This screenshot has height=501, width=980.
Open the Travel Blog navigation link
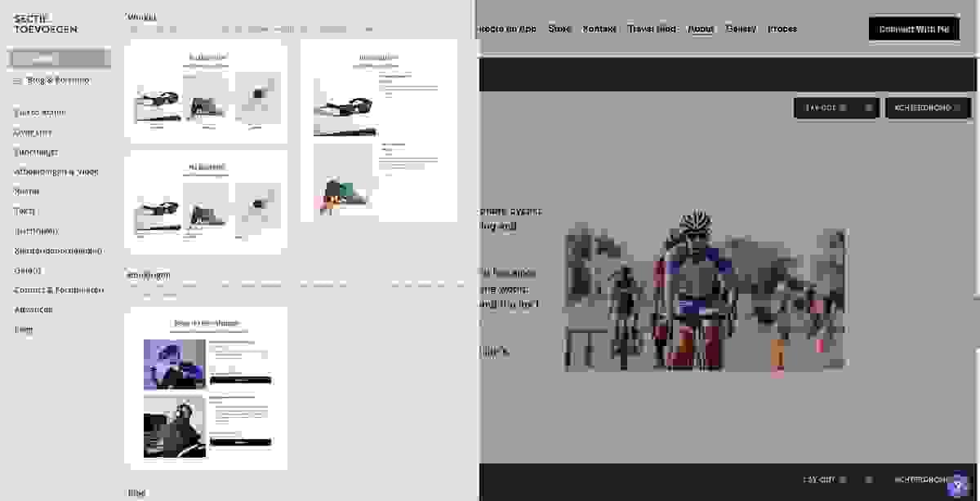click(652, 29)
